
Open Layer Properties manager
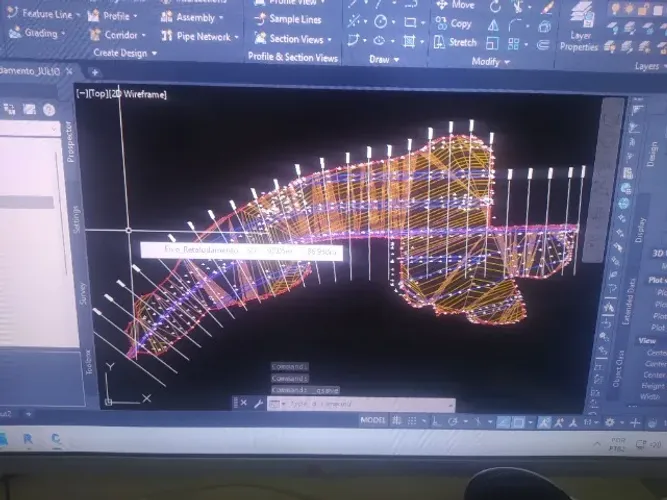(580, 26)
